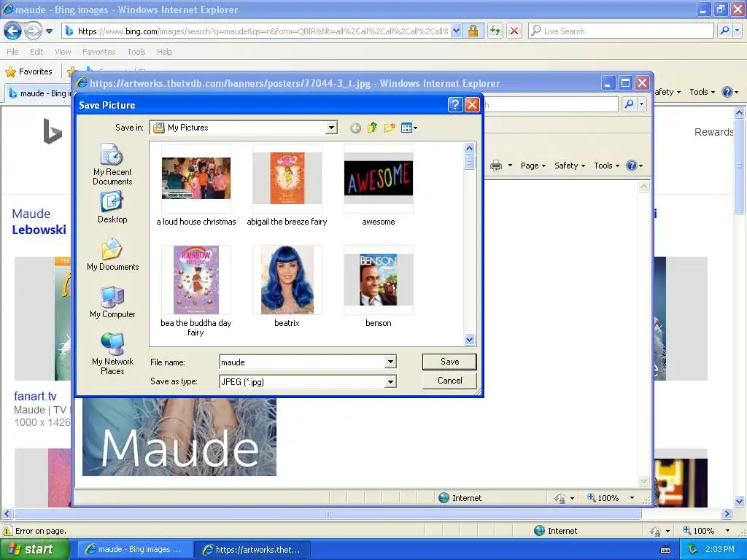Viewport: 747px width, 560px height.
Task: Open Desktop location in Save dialog
Action: (112, 208)
